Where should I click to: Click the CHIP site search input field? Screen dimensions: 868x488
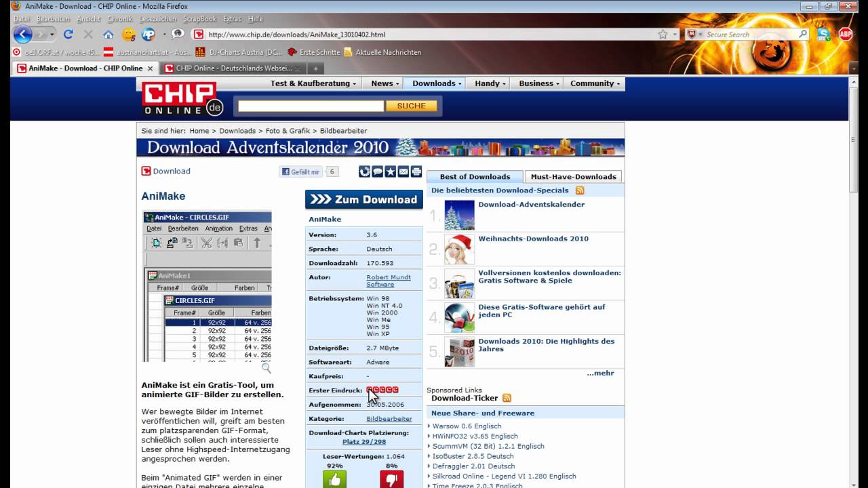coord(311,106)
